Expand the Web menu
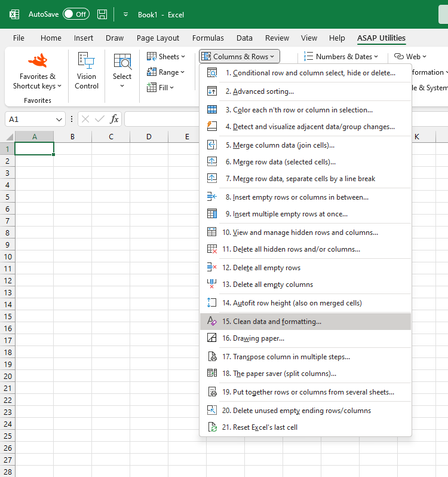 pyautogui.click(x=410, y=57)
